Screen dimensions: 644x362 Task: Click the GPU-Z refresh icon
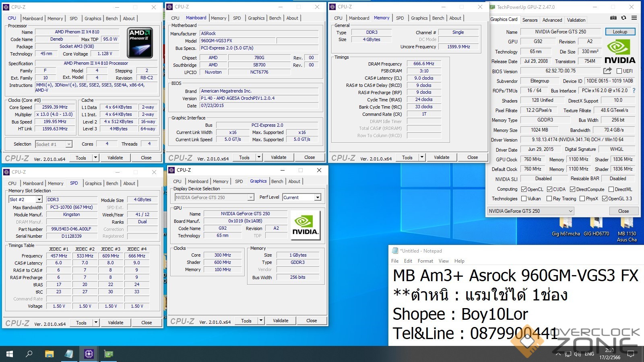623,18
